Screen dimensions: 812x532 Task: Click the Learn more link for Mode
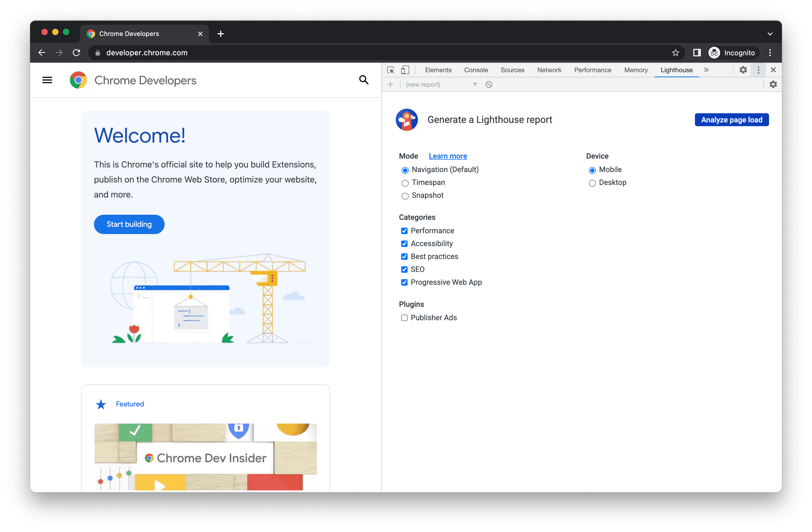click(x=447, y=156)
